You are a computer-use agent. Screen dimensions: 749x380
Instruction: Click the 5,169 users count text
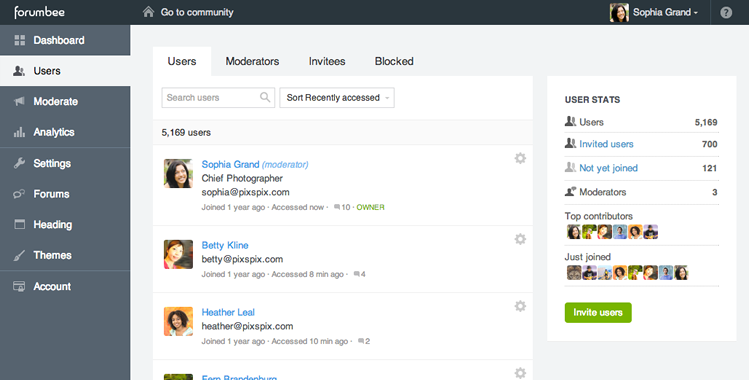click(x=186, y=132)
